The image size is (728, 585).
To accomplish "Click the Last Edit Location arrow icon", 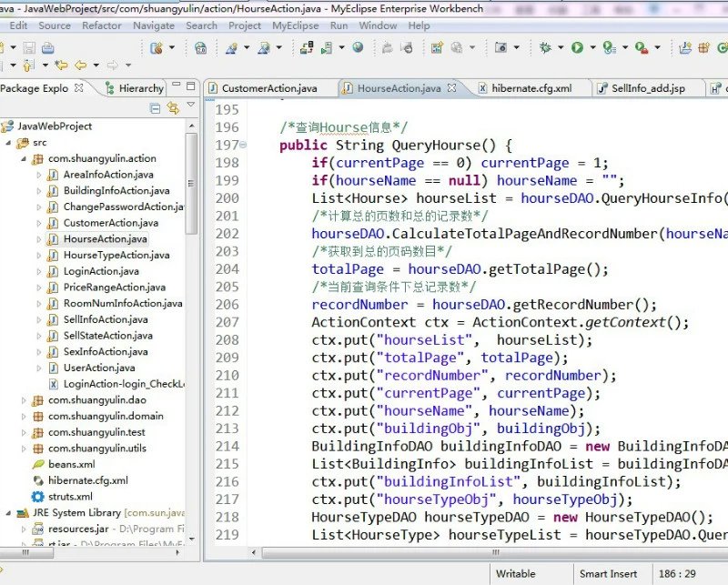I will [61, 65].
